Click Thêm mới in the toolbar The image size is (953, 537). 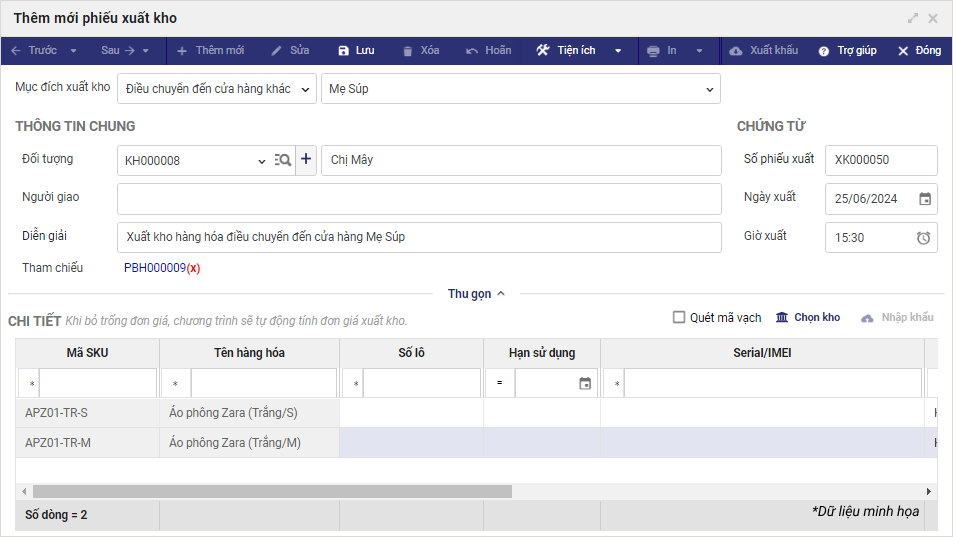[x=210, y=51]
